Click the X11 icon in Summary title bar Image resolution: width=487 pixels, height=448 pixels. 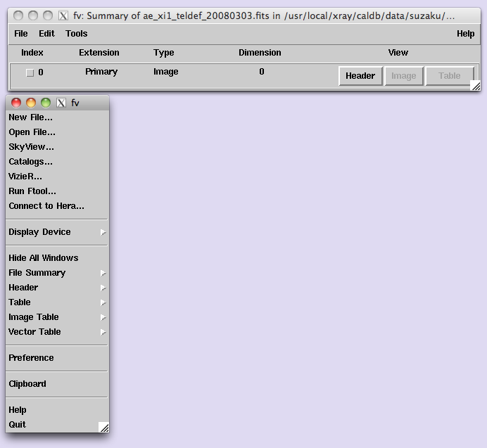click(63, 15)
